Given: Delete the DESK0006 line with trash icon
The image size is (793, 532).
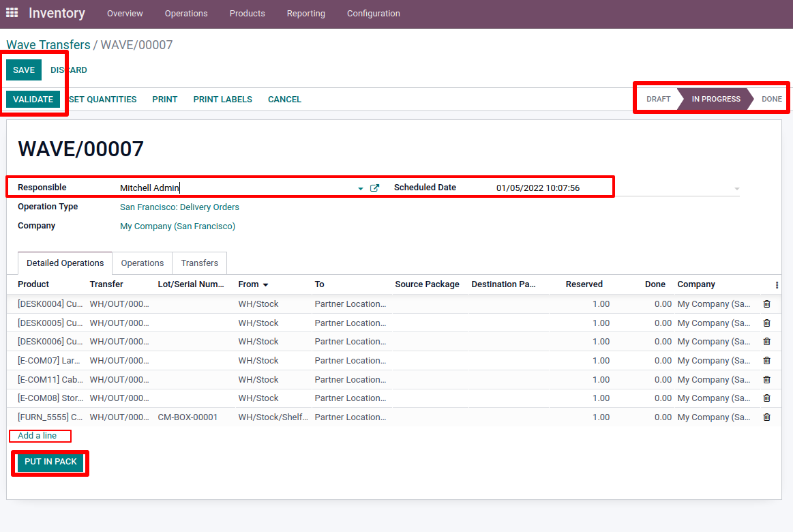Looking at the screenshot, I should coord(766,342).
